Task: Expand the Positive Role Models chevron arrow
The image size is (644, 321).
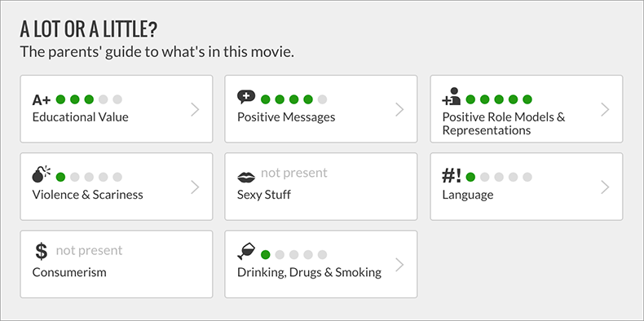Action: click(x=605, y=110)
